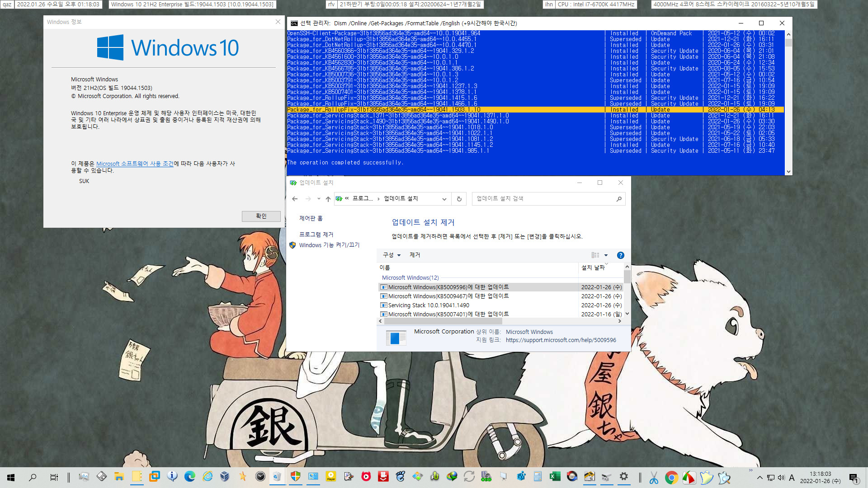Select Servicing Stack 10.0.19041.1490 row
868x488 pixels.
501,305
